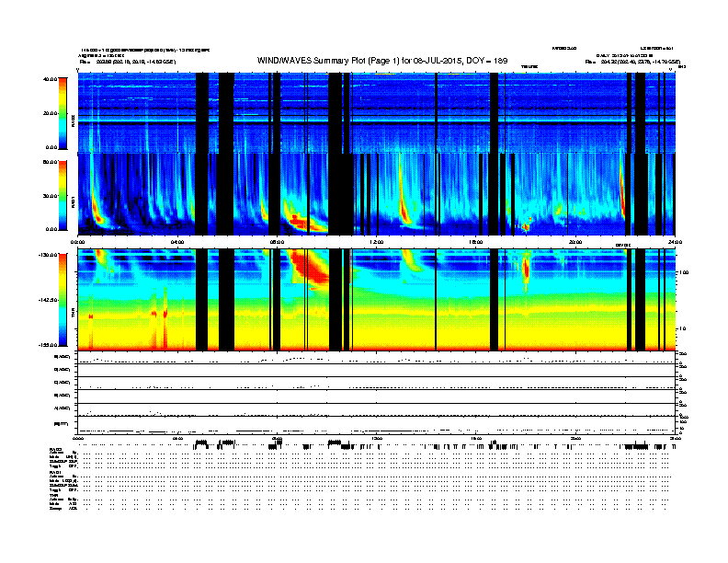Click the -142.50 label on TNR color bar
The height and width of the screenshot is (563, 728).
[x=48, y=300]
